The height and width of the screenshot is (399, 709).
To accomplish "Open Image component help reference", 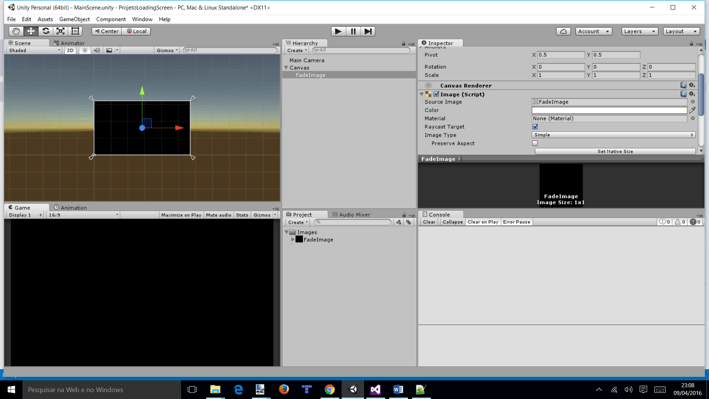I will pos(683,94).
